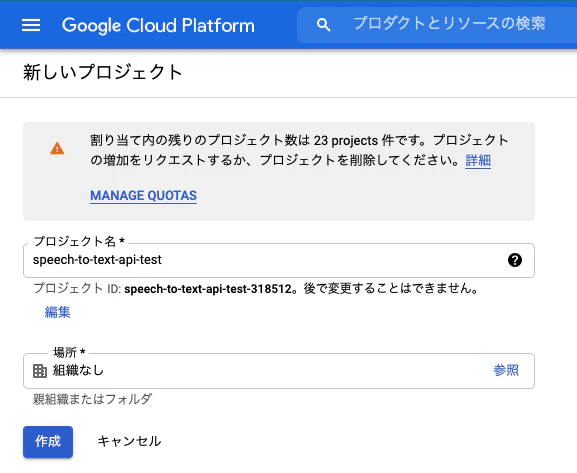Click the search magnifier icon
The image size is (577, 473).
pyautogui.click(x=323, y=25)
